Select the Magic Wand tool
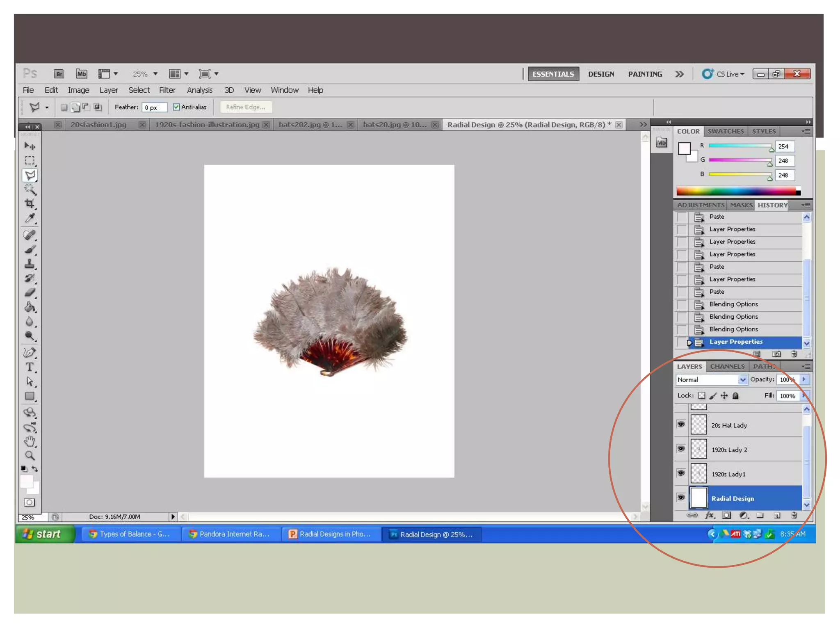Screen dimensions: 840x630 [30, 189]
